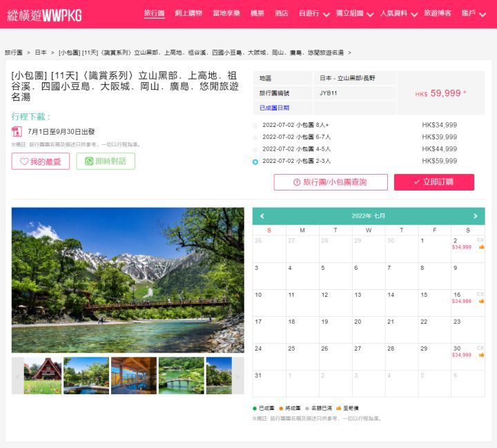Screen dimensions: 497x448
Task: Click the HK$39,999 price row
Action: (439, 137)
